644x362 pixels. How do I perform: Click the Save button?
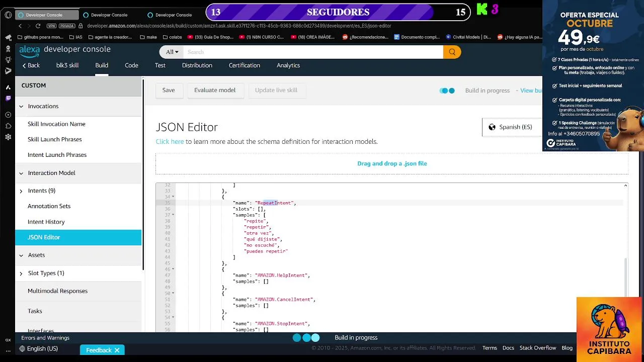pos(169,90)
